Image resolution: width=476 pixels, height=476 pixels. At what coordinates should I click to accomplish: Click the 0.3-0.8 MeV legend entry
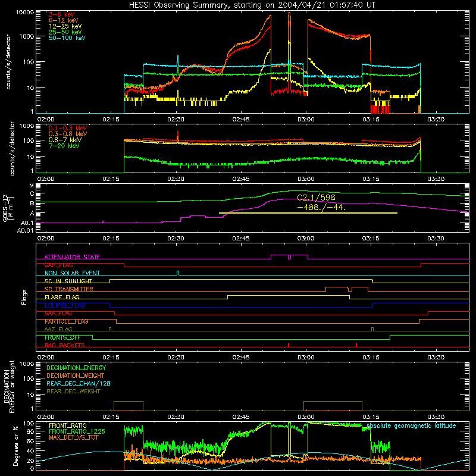68,134
